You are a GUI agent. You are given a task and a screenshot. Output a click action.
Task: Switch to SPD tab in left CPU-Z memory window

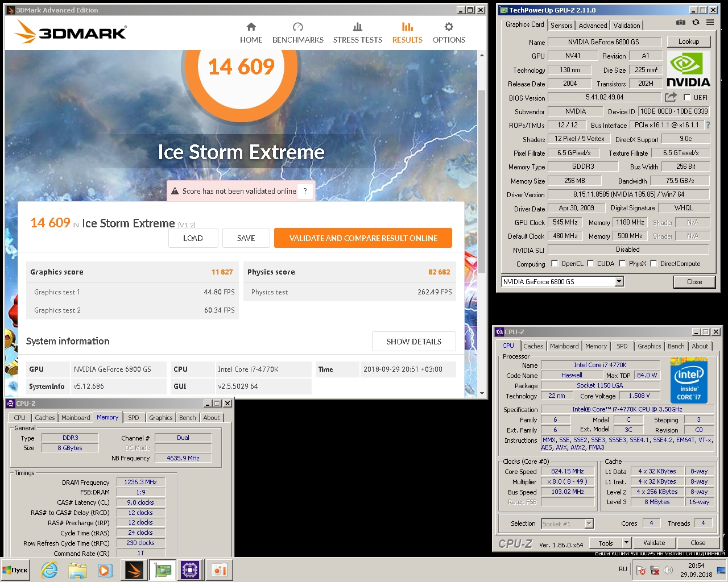[134, 418]
